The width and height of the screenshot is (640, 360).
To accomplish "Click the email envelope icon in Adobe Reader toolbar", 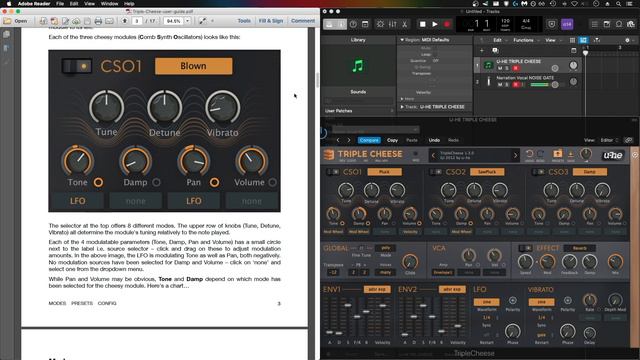I will [109, 21].
